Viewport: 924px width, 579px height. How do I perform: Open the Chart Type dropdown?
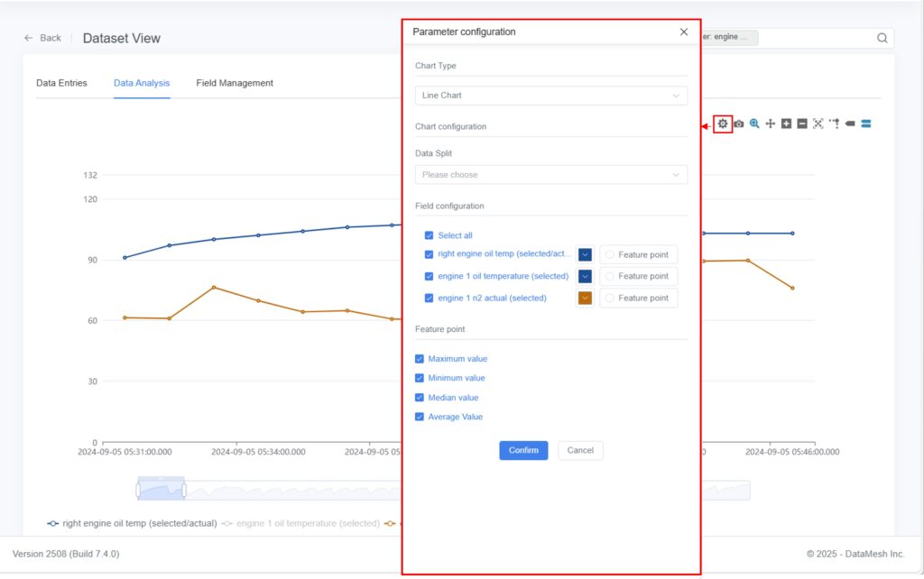coord(550,96)
